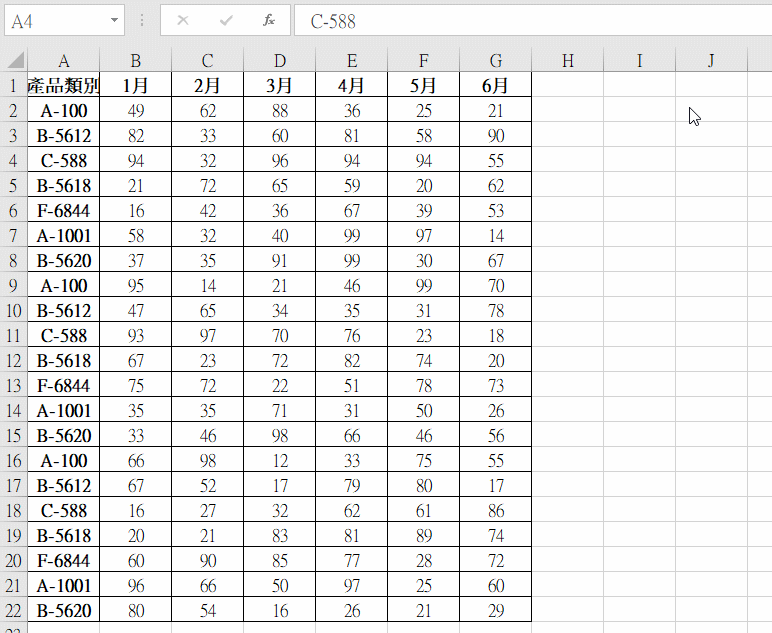
Task: Click cell A2 containing A-100
Action: [64, 110]
